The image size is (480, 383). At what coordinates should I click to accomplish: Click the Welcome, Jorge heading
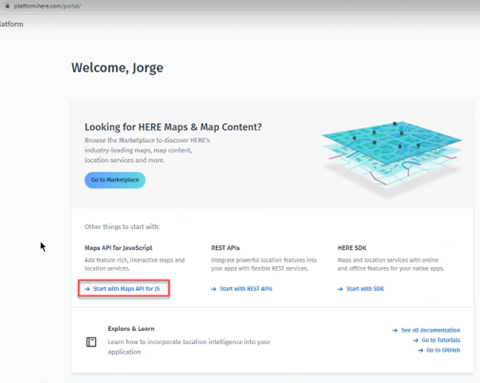(x=117, y=68)
